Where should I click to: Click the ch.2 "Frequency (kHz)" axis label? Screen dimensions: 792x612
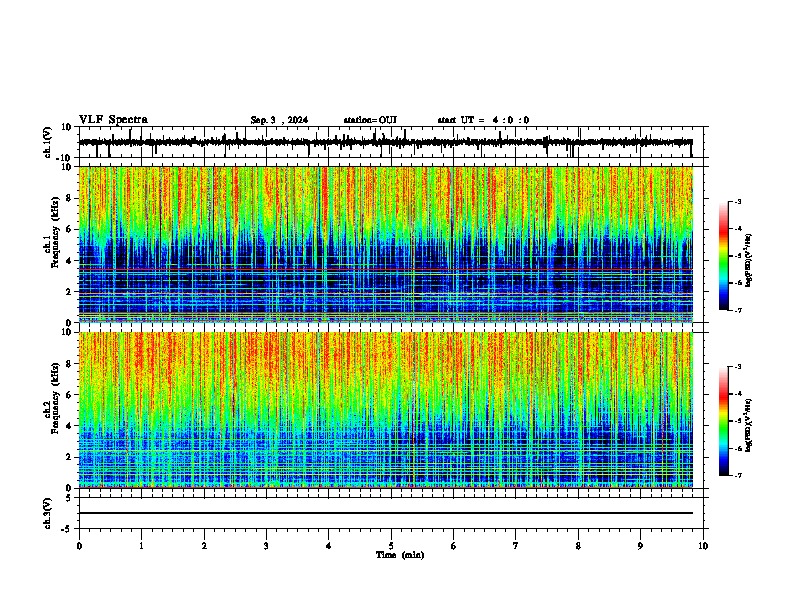pos(55,398)
